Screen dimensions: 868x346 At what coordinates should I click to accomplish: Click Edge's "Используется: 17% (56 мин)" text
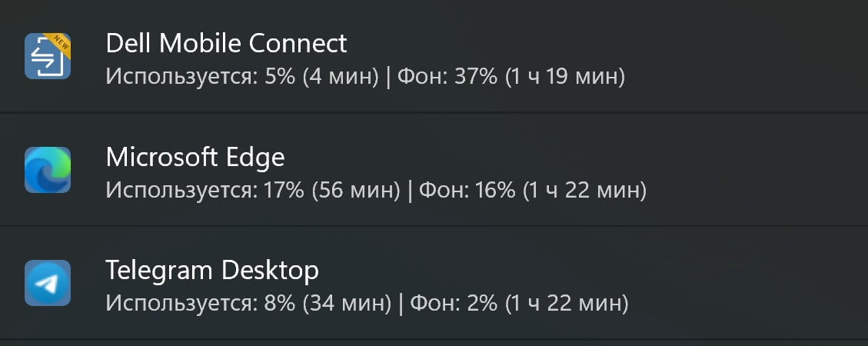[253, 191]
